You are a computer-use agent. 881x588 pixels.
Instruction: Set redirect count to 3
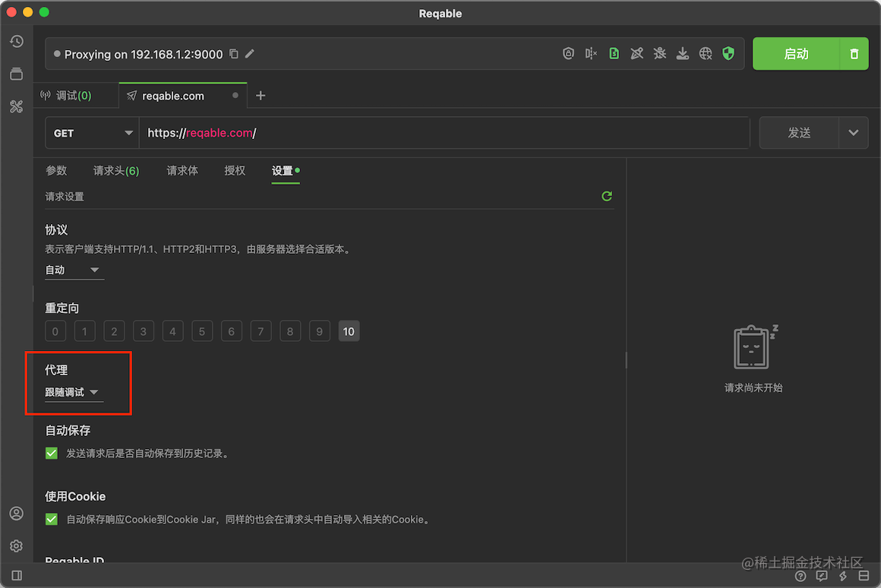coord(144,331)
